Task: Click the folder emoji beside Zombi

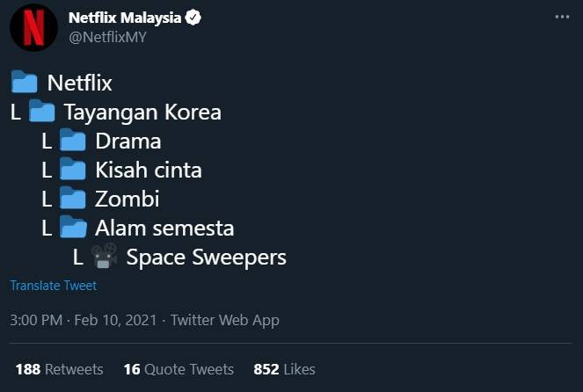Action: click(73, 199)
